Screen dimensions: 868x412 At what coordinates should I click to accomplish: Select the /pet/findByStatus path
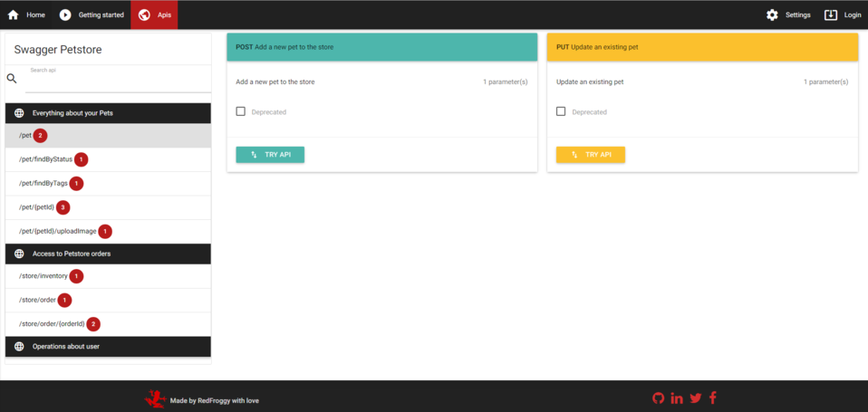108,159
